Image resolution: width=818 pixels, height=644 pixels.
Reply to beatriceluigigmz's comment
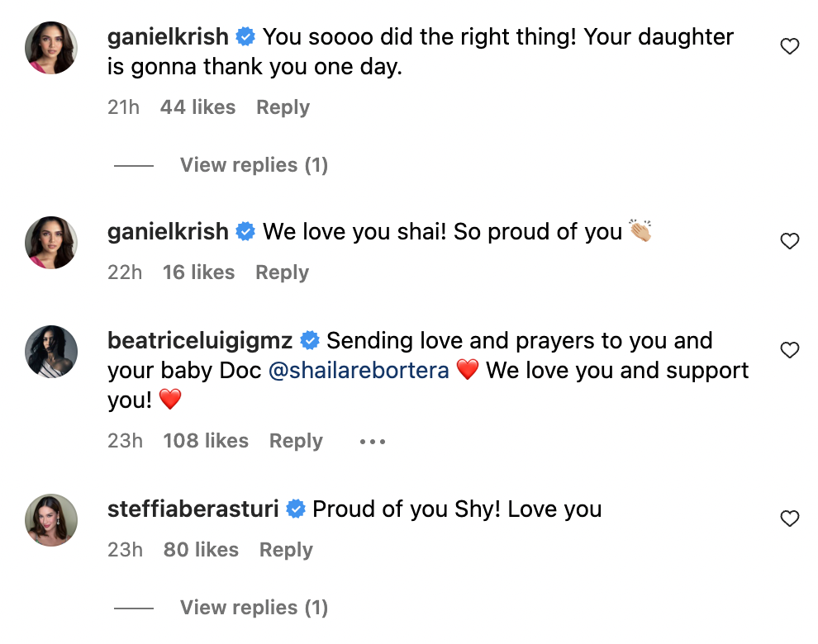296,441
